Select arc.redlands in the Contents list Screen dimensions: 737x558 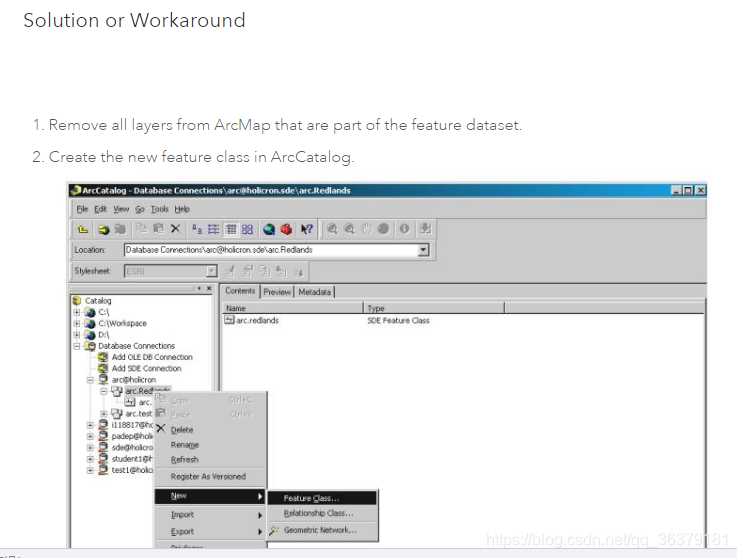click(x=257, y=321)
